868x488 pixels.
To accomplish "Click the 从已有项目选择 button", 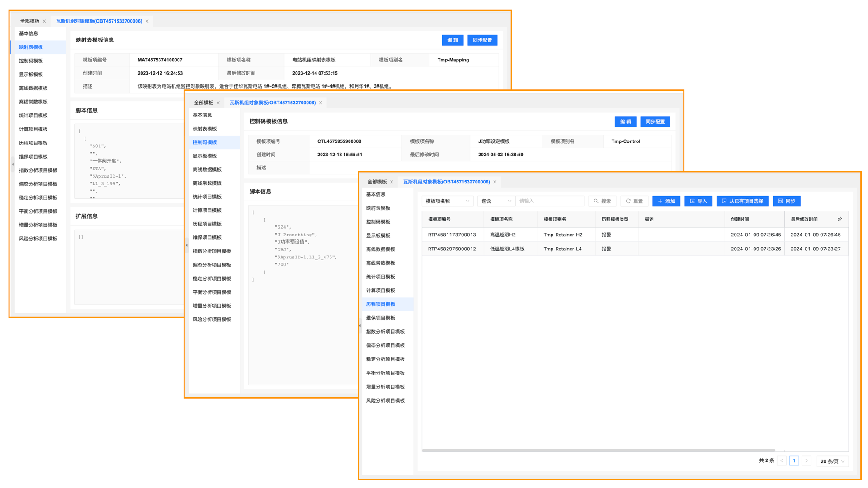I will pyautogui.click(x=742, y=201).
